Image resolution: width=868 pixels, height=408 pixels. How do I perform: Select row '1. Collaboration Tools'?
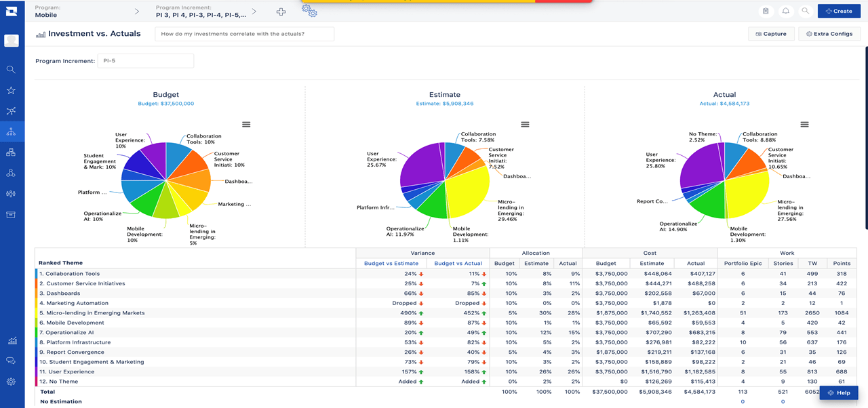(446, 274)
